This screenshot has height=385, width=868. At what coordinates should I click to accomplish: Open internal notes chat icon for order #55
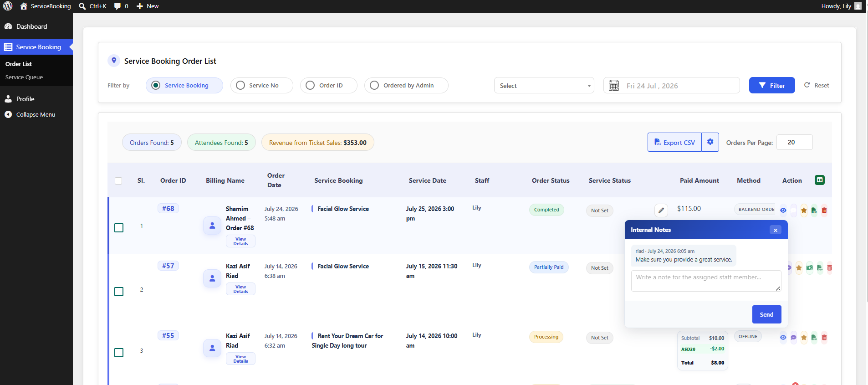coord(793,337)
